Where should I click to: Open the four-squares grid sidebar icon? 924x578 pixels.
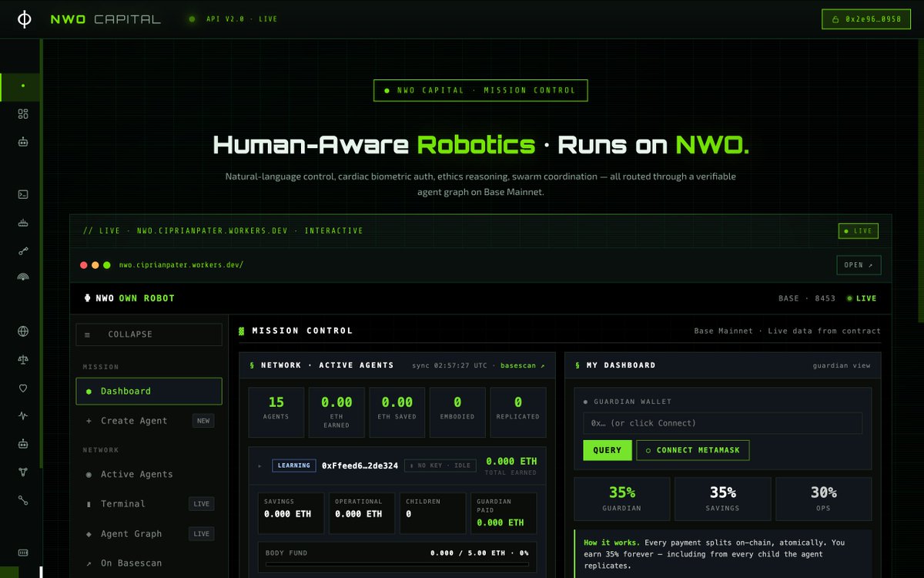coord(23,114)
